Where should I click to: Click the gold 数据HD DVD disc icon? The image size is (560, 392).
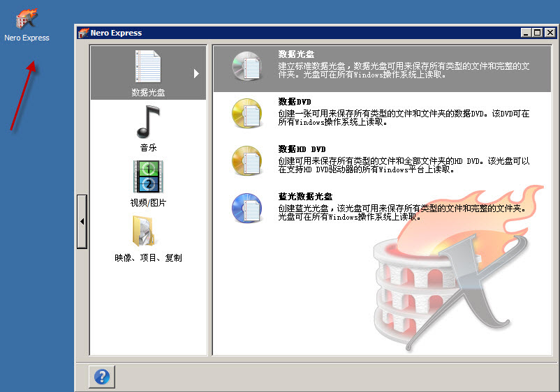tap(246, 161)
